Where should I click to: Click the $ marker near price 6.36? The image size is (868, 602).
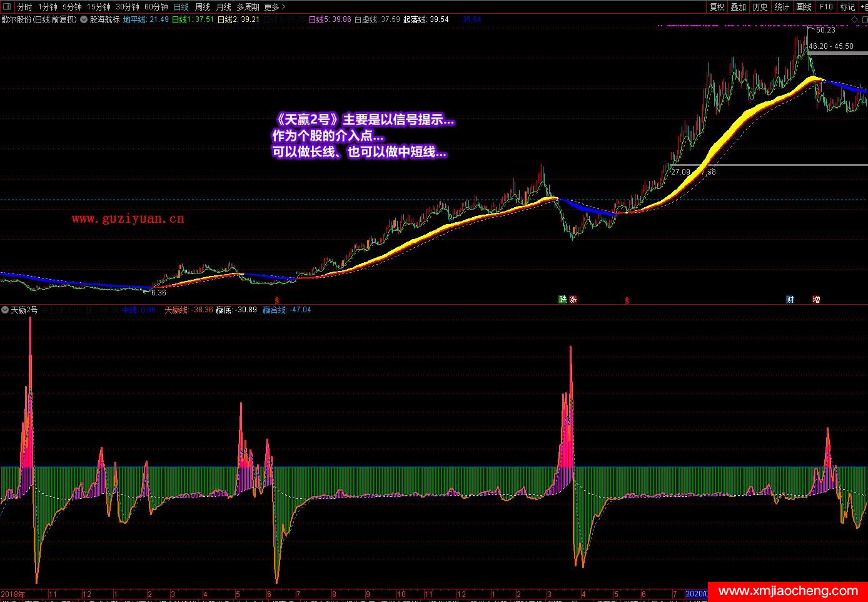pos(277,300)
